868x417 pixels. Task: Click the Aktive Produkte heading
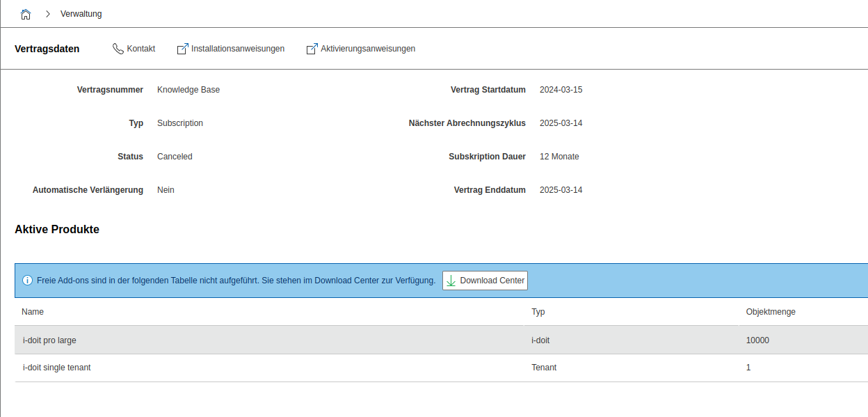[x=57, y=229]
